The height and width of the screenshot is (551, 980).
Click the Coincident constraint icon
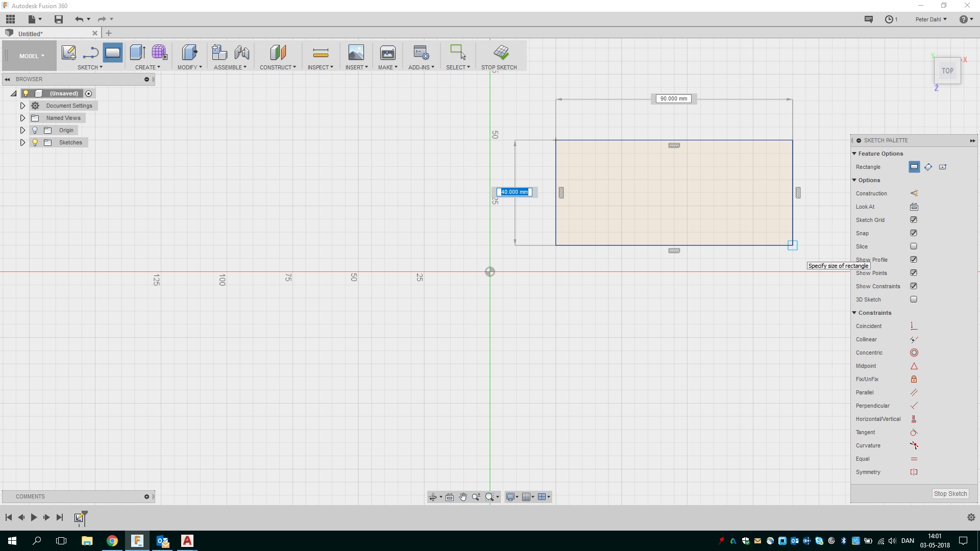pyautogui.click(x=914, y=326)
